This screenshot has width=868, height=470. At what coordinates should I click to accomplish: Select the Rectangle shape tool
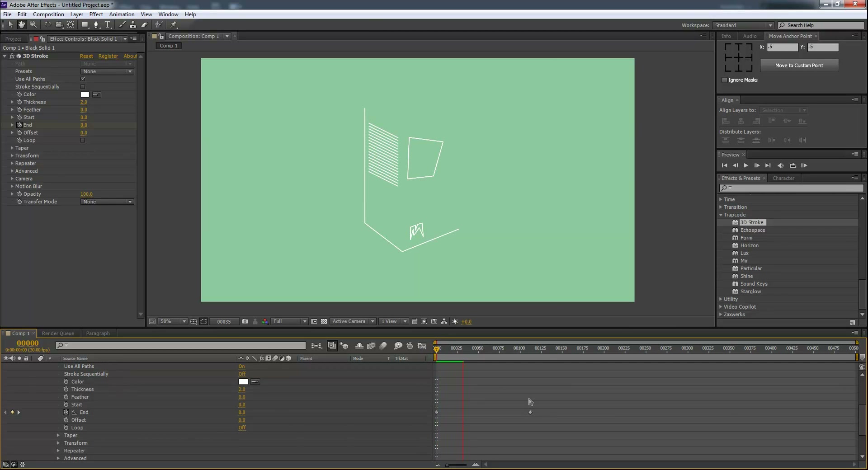pyautogui.click(x=85, y=25)
